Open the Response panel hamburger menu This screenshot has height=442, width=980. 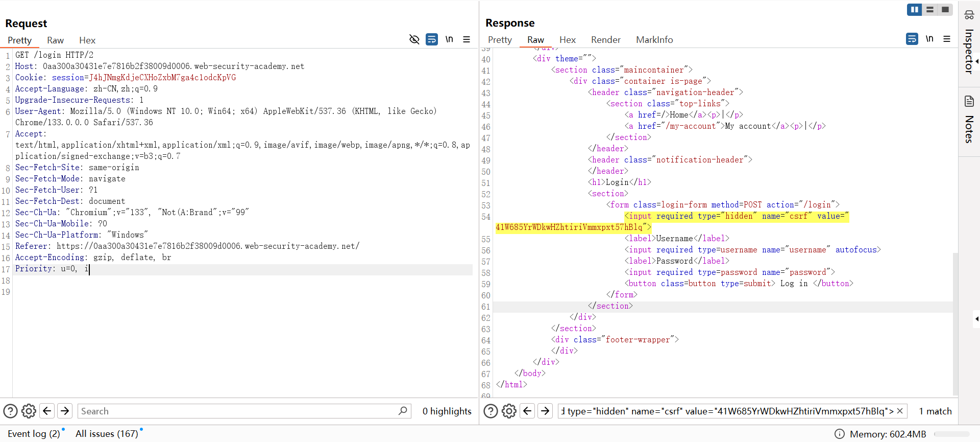pos(947,39)
